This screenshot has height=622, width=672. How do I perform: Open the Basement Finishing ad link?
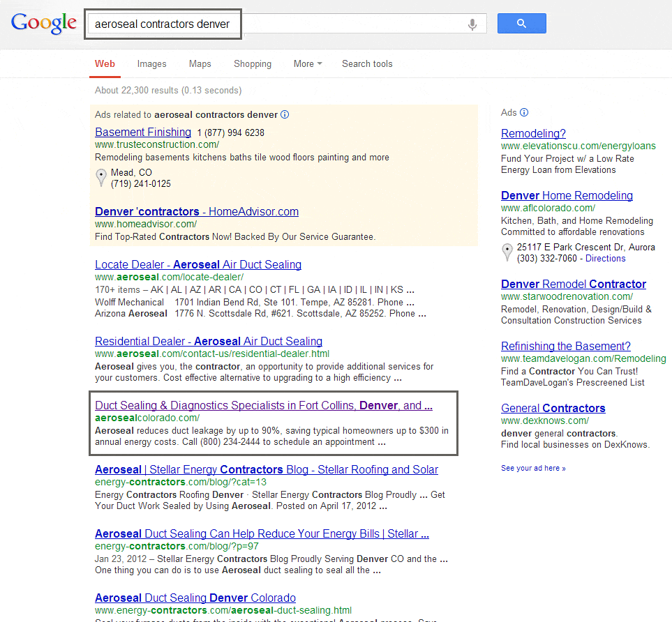(142, 132)
